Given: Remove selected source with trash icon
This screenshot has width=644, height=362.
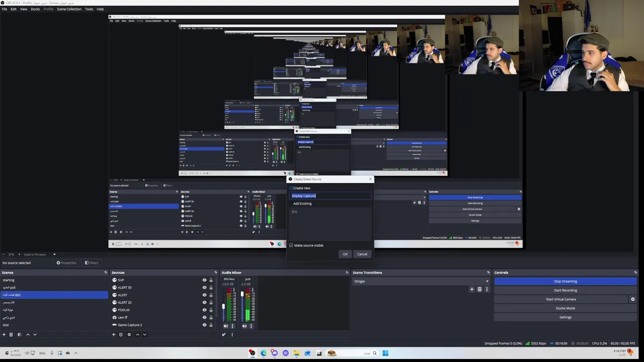Looking at the screenshot, I should coord(121,334).
